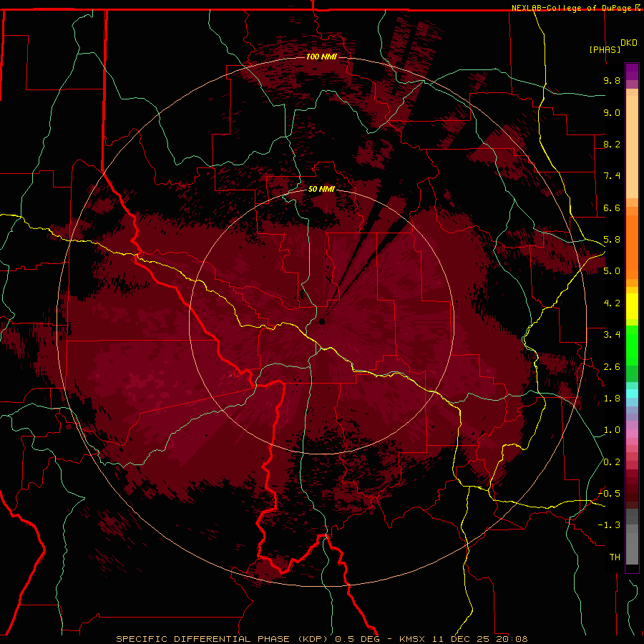The height and width of the screenshot is (644, 644).
Task: Click the NEXLAB-College of DuPage credit text
Action: 572,8
